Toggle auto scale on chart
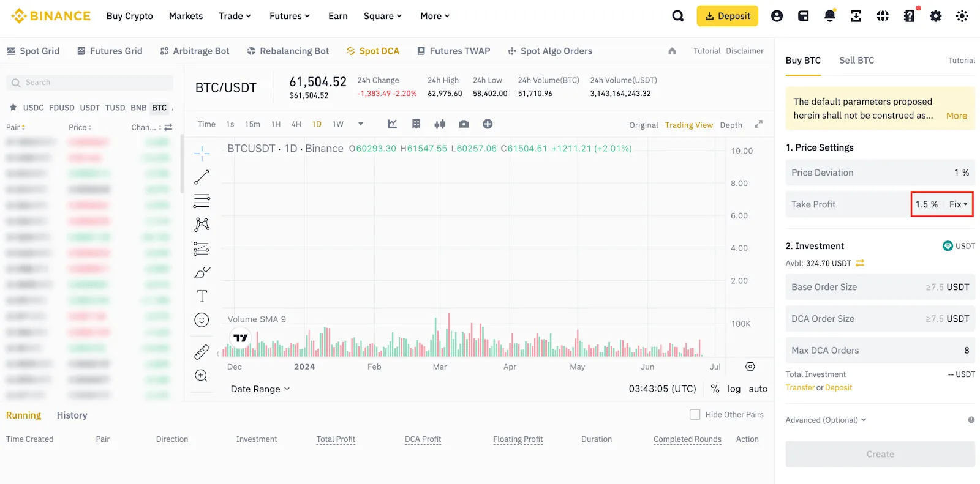The height and width of the screenshot is (484, 980). (758, 389)
